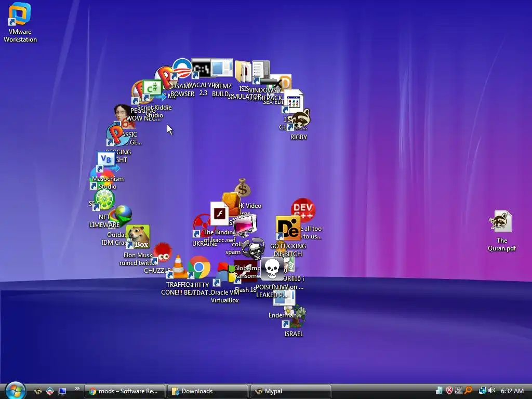Open the green lime LimeWire icon
The height and width of the screenshot is (399, 532).
click(x=104, y=199)
